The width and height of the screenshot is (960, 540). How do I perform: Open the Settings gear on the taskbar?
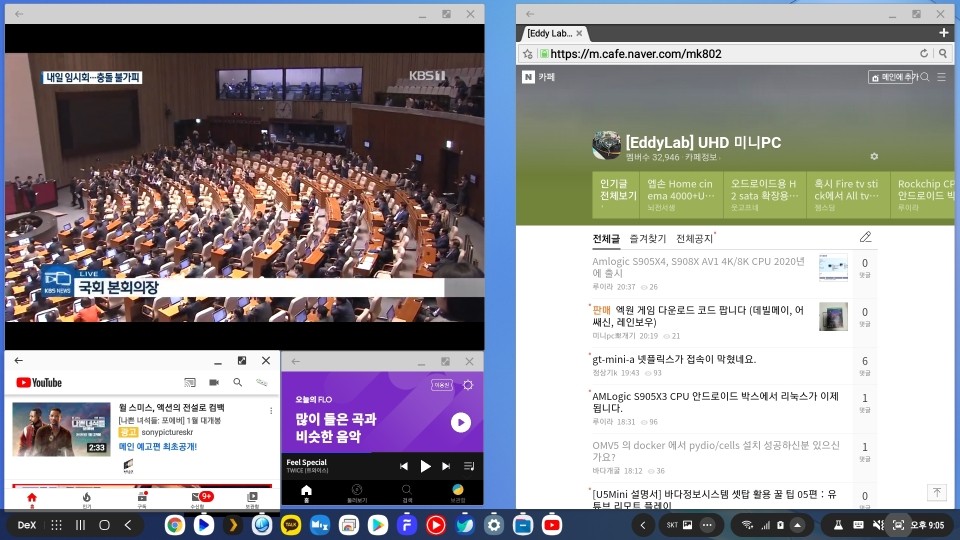[493, 525]
